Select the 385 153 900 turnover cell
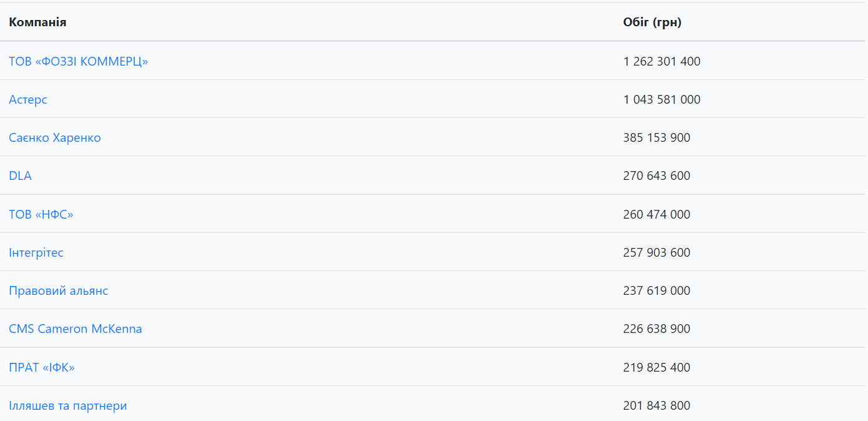Viewport: 868px width, 421px height. [x=656, y=137]
